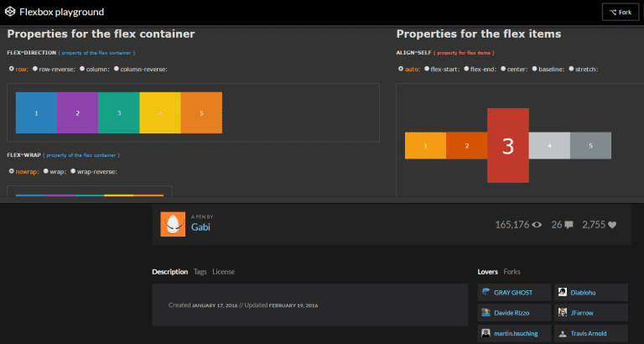Select column-reverse flex-direction option

[x=116, y=69]
